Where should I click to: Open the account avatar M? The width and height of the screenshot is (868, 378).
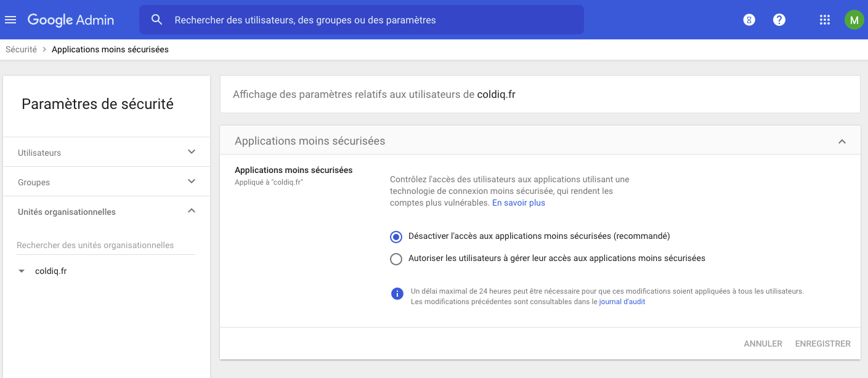[x=854, y=20]
